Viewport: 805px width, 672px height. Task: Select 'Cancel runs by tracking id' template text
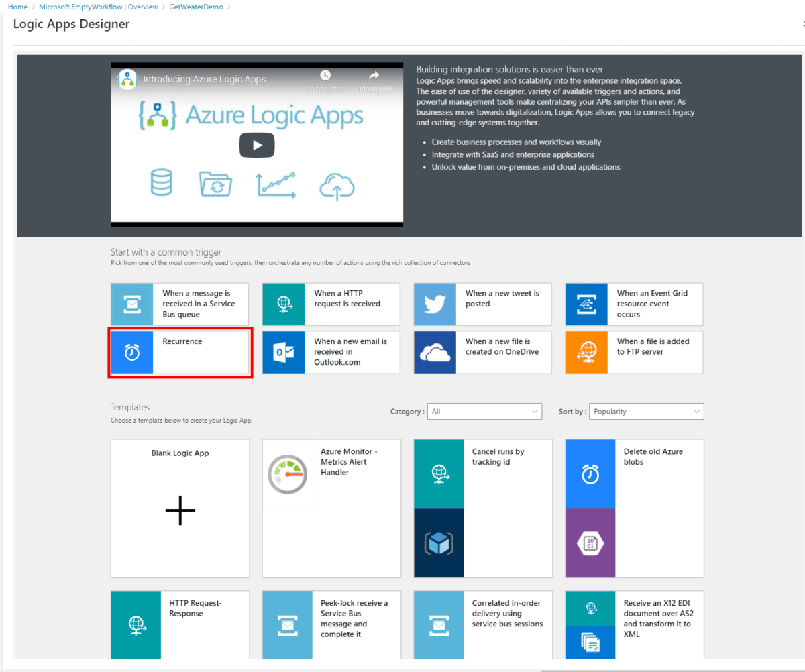498,457
